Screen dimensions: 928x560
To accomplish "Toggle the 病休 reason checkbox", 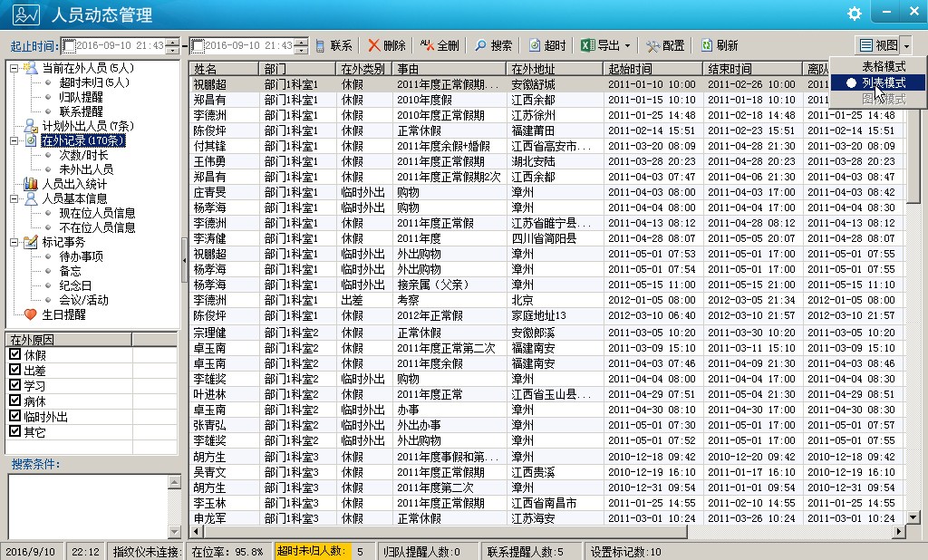I will point(14,401).
